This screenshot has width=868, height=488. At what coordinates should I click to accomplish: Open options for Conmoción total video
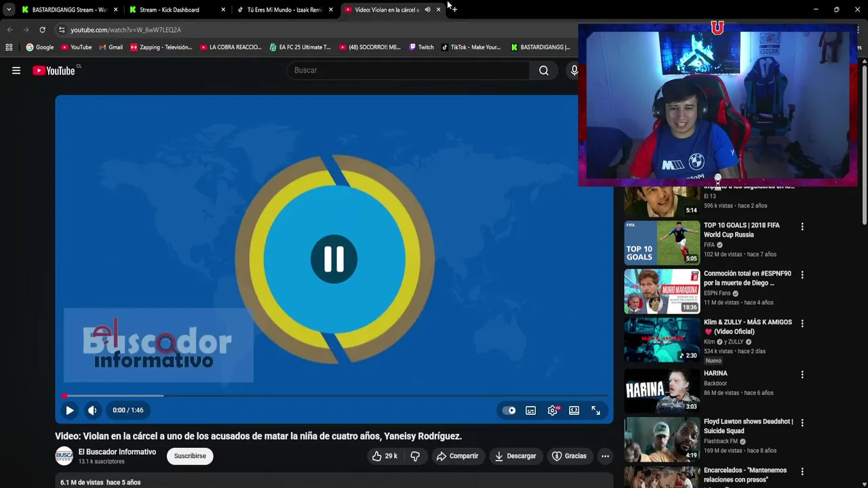(802, 275)
